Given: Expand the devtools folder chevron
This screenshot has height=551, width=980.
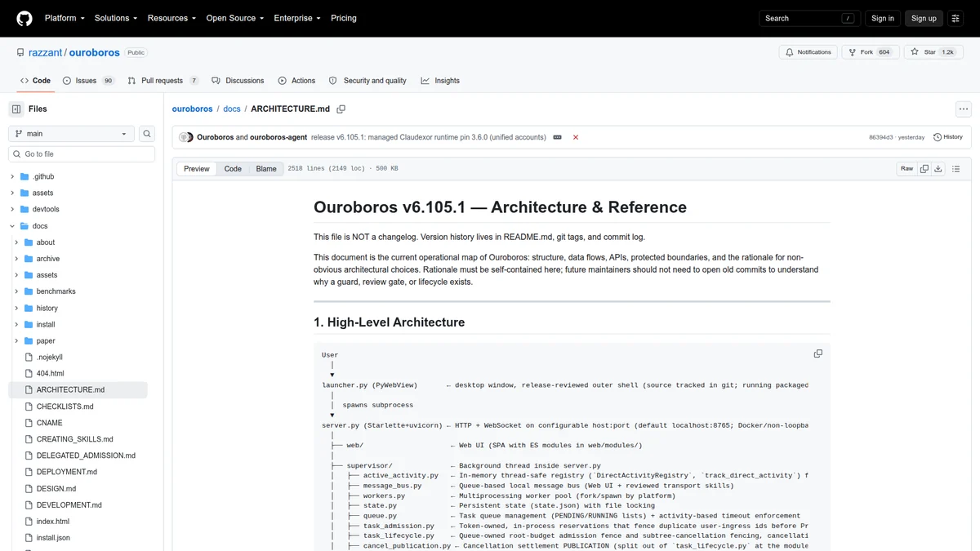Looking at the screenshot, I should pos(13,209).
